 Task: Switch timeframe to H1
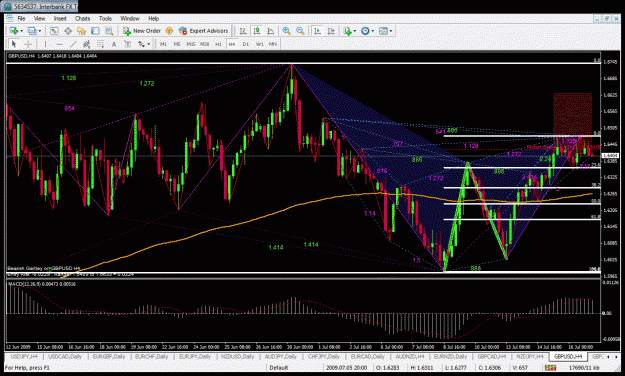tap(218, 44)
